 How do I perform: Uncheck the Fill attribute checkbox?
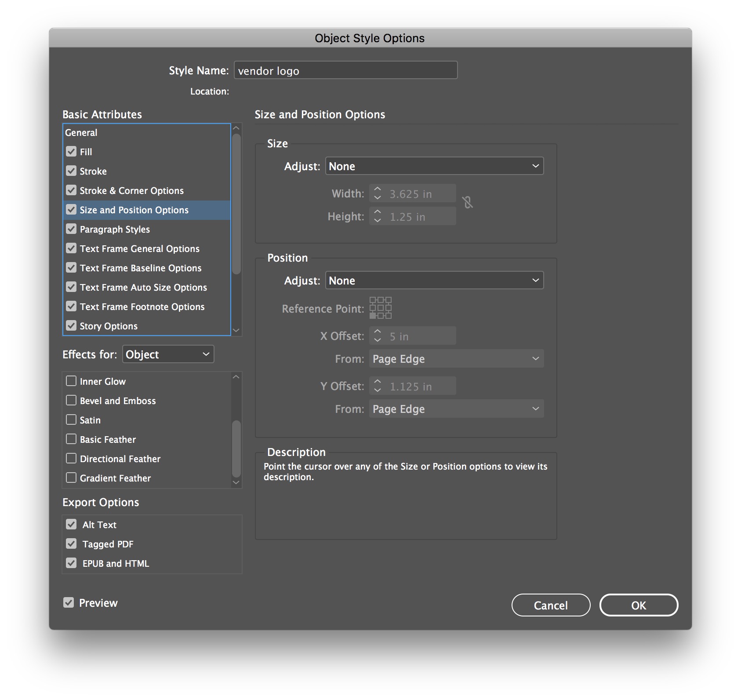tap(71, 152)
